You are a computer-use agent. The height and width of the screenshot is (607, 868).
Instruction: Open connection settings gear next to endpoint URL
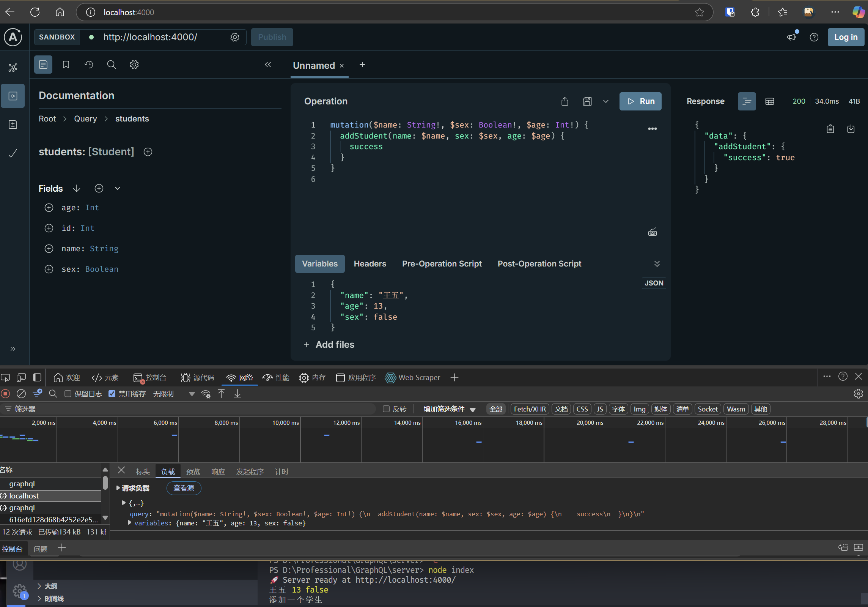pos(235,37)
